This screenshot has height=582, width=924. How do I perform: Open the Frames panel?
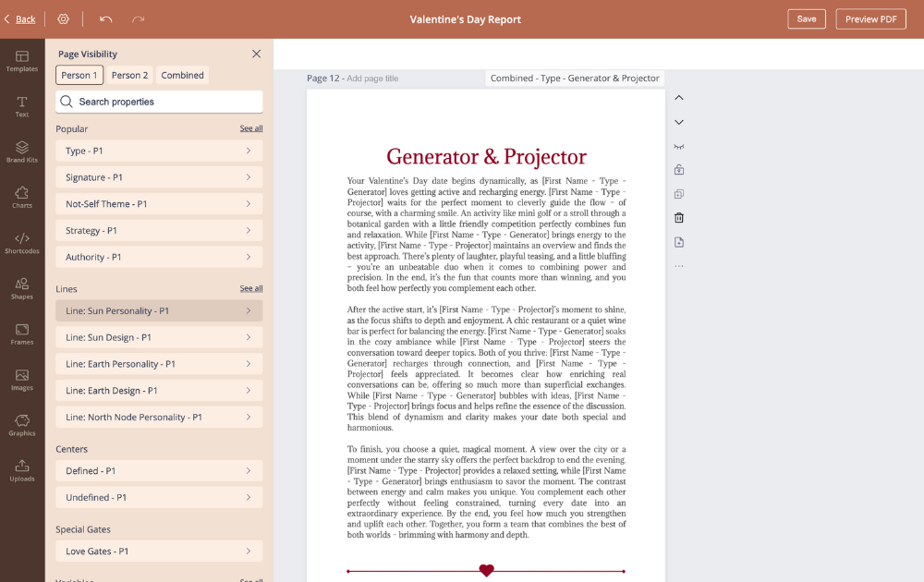[22, 334]
